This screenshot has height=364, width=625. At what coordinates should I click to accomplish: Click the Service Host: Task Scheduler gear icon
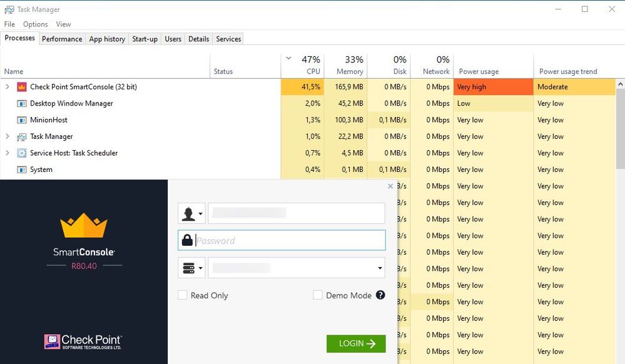[x=21, y=153]
